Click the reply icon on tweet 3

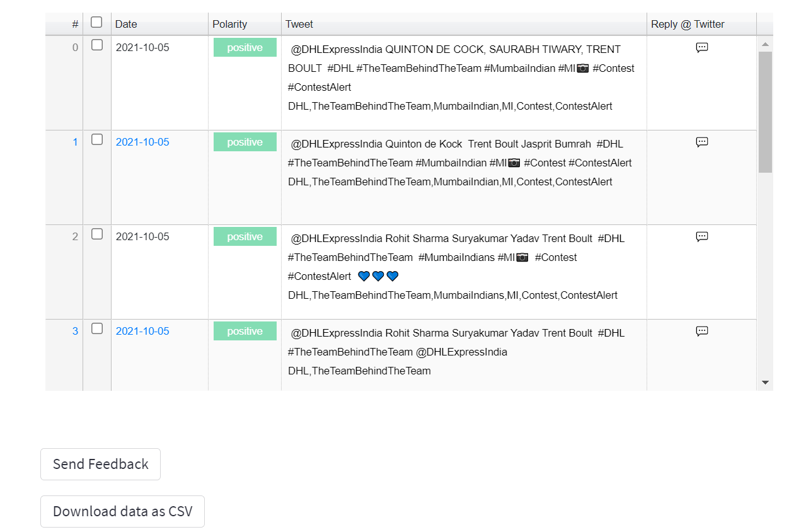pos(701,331)
